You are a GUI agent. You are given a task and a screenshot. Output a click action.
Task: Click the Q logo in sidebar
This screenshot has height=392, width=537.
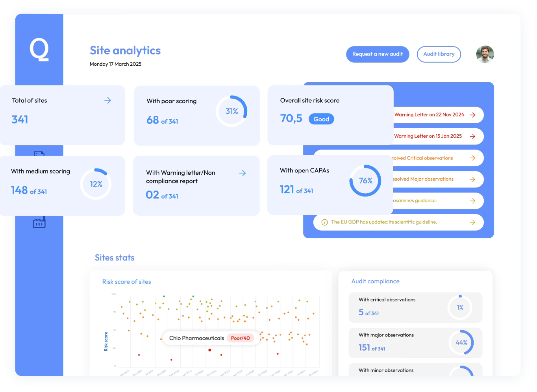click(x=39, y=50)
